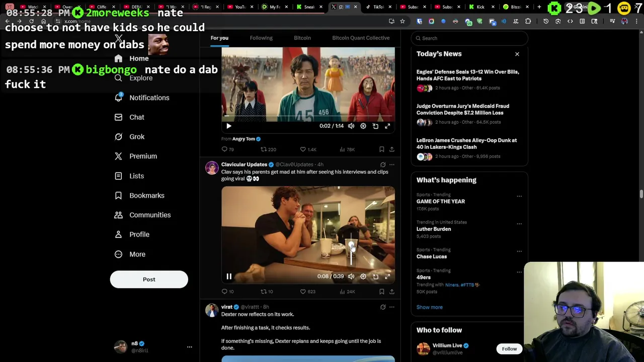Open Grok explain on Clavicular post
Viewport: 644px width, 362px height.
tap(383, 164)
